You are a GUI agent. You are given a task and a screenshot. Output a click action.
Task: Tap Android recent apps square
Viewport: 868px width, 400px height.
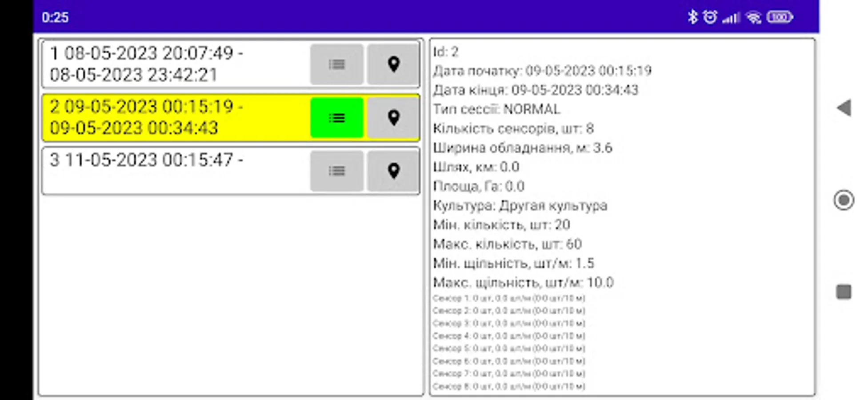point(844,292)
